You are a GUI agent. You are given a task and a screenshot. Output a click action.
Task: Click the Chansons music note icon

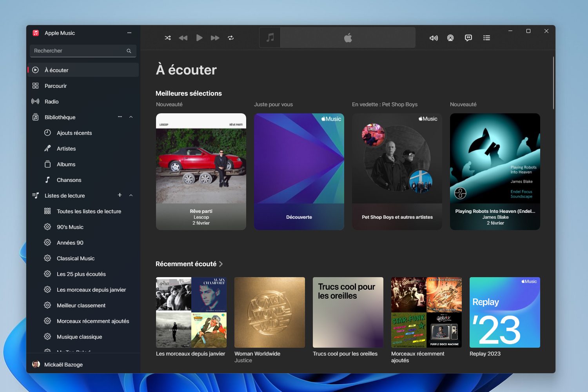pyautogui.click(x=47, y=180)
